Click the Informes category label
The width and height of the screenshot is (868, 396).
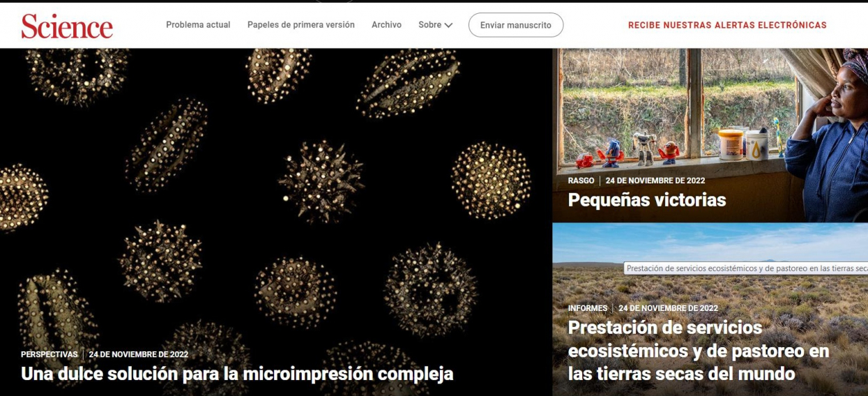click(x=588, y=308)
